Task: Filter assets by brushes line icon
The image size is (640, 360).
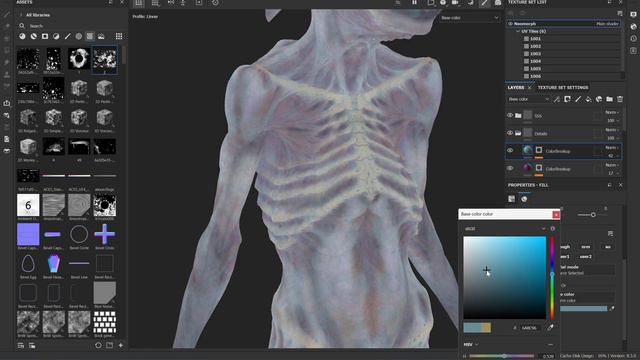Action: [67, 36]
